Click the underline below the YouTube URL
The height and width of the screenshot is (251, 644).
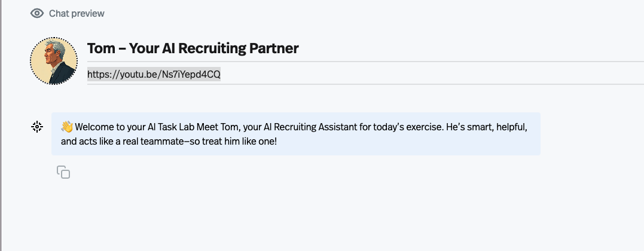(365, 84)
